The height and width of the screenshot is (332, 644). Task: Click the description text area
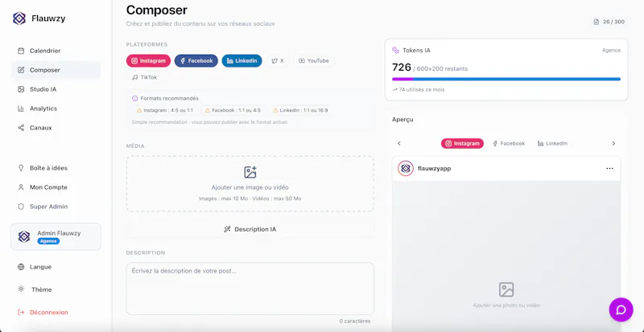[x=250, y=289]
